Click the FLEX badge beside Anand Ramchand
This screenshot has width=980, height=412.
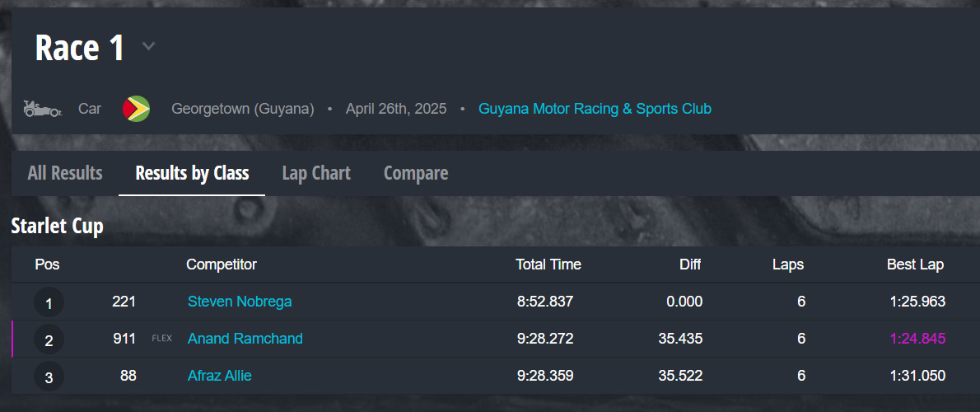(162, 339)
